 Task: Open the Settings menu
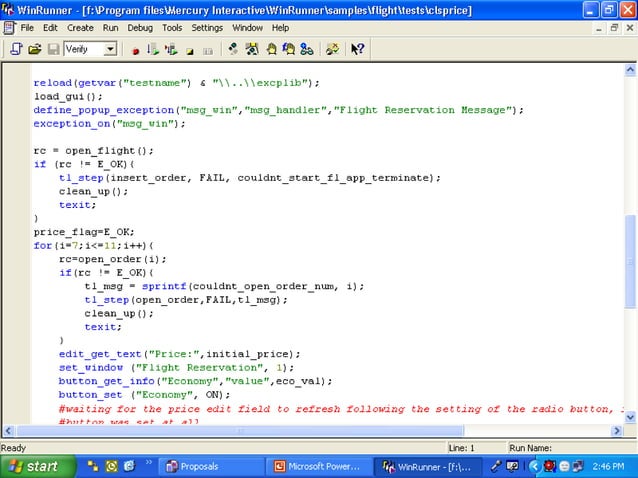click(x=207, y=28)
